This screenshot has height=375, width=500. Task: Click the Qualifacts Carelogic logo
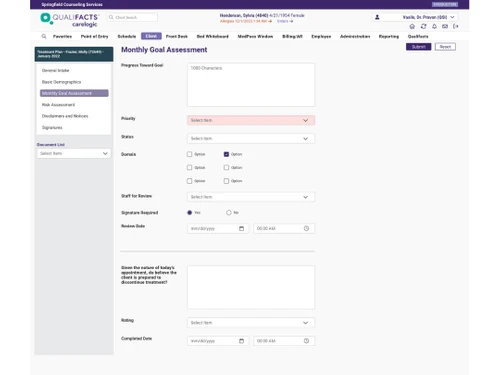tap(69, 20)
